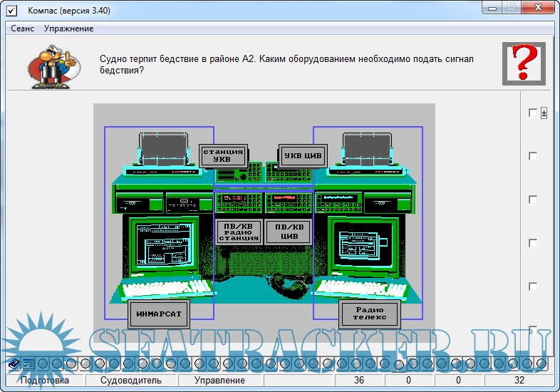Select the Радио телекс equipment label
Image resolution: width=560 pixels, height=392 pixels.
coord(370,314)
